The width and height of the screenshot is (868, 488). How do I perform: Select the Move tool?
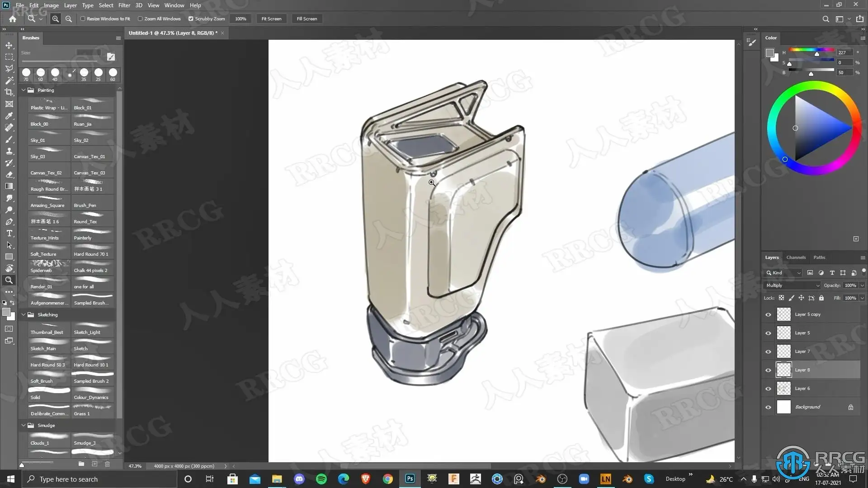[9, 45]
